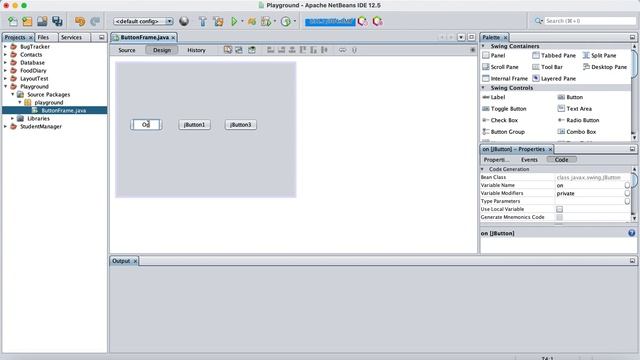Expand the Libraries node

point(13,118)
